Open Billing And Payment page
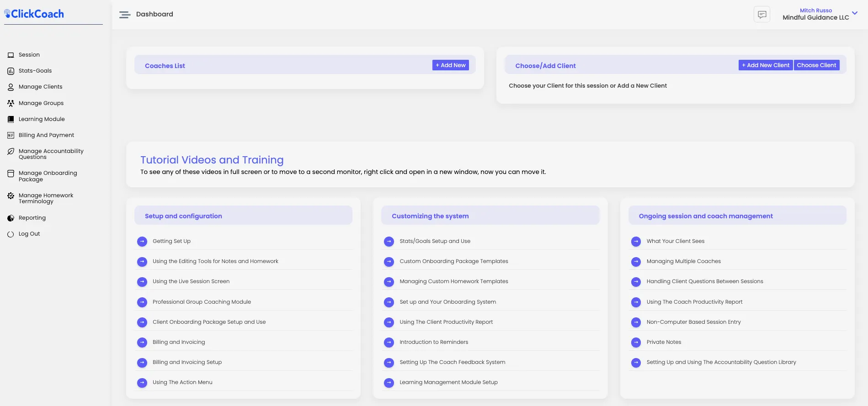868x406 pixels. [46, 135]
